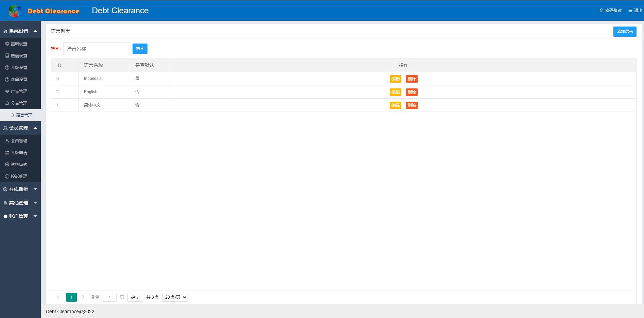Open data review via shield icon

tap(7, 165)
